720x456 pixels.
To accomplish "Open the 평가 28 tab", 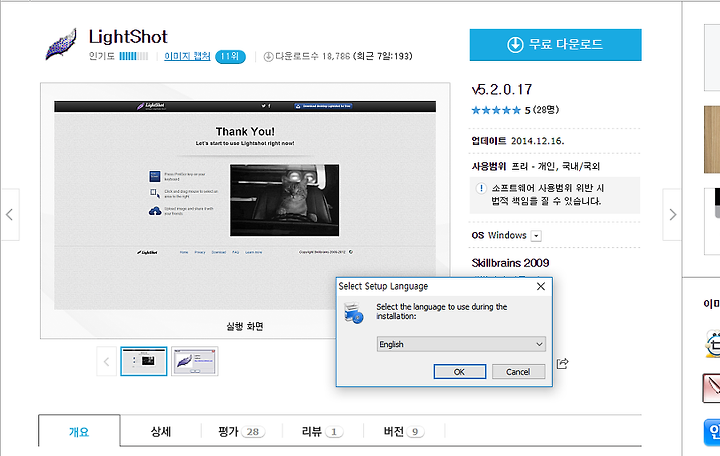I will (242, 432).
